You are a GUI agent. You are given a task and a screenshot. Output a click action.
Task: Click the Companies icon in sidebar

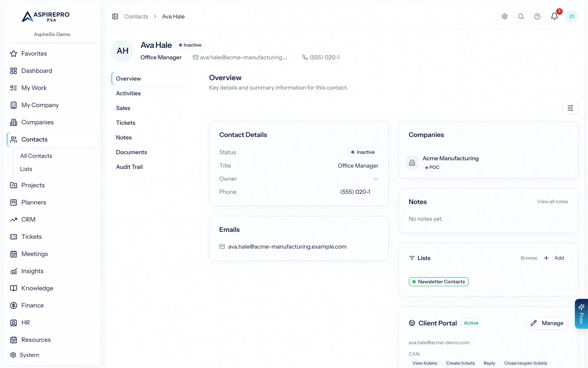14,122
